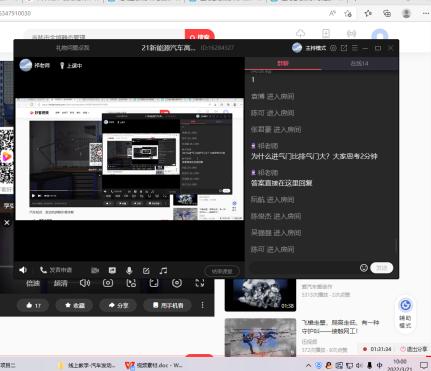The image size is (431, 371).
Task: Open the browser collections icon
Action: [387, 13]
